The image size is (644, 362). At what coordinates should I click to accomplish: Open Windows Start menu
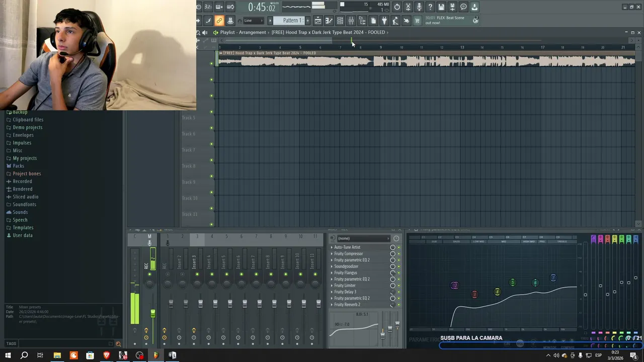(8, 355)
